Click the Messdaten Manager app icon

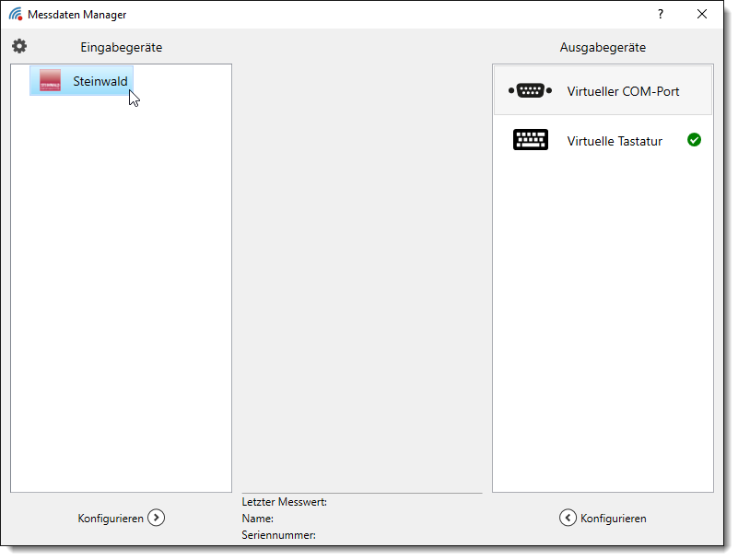click(16, 14)
